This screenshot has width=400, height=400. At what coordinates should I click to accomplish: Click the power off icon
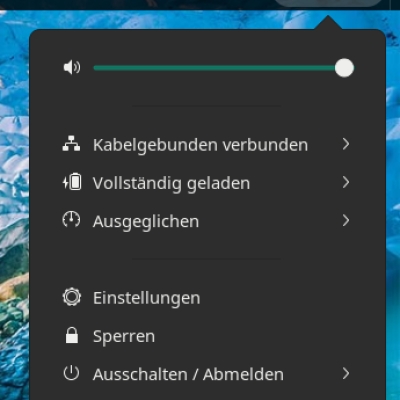click(x=71, y=374)
